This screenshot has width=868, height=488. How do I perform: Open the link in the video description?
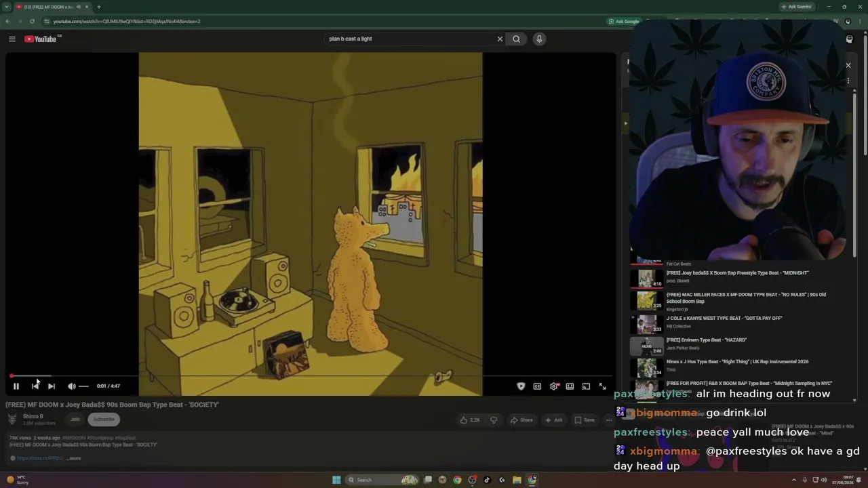pos(39,459)
